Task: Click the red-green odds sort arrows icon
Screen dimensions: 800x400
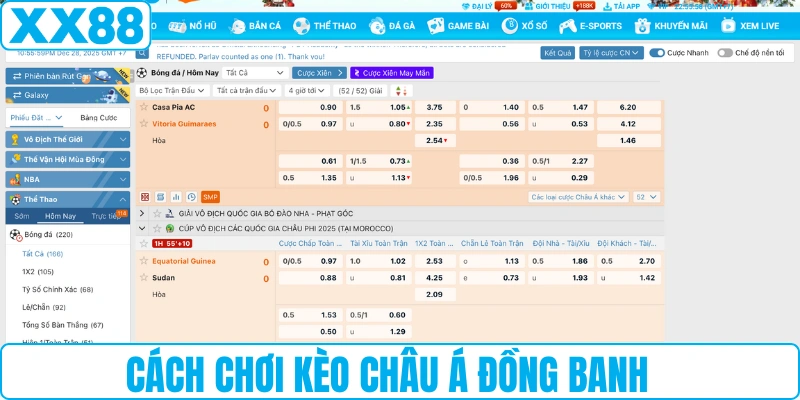Action: tap(401, 91)
